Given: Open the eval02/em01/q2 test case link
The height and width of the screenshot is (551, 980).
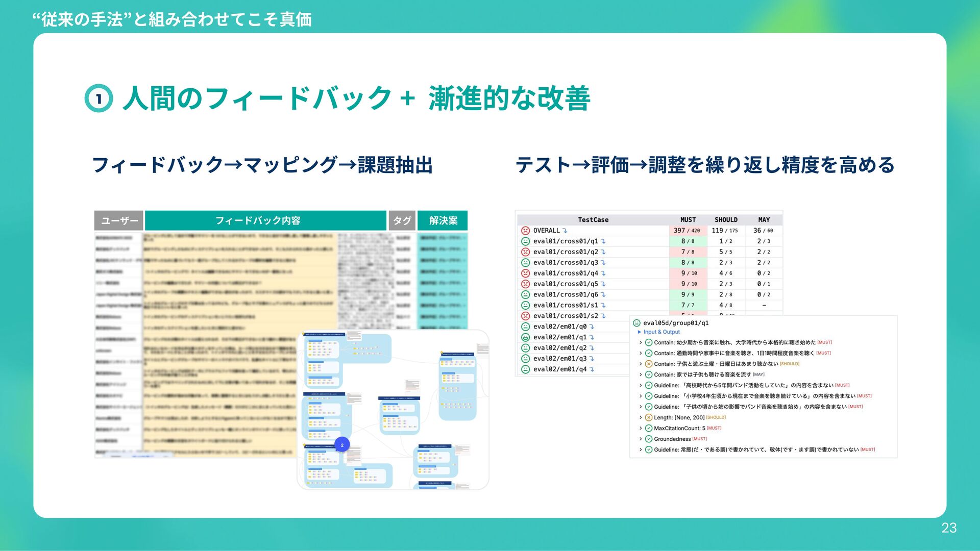Looking at the screenshot, I should point(560,348).
